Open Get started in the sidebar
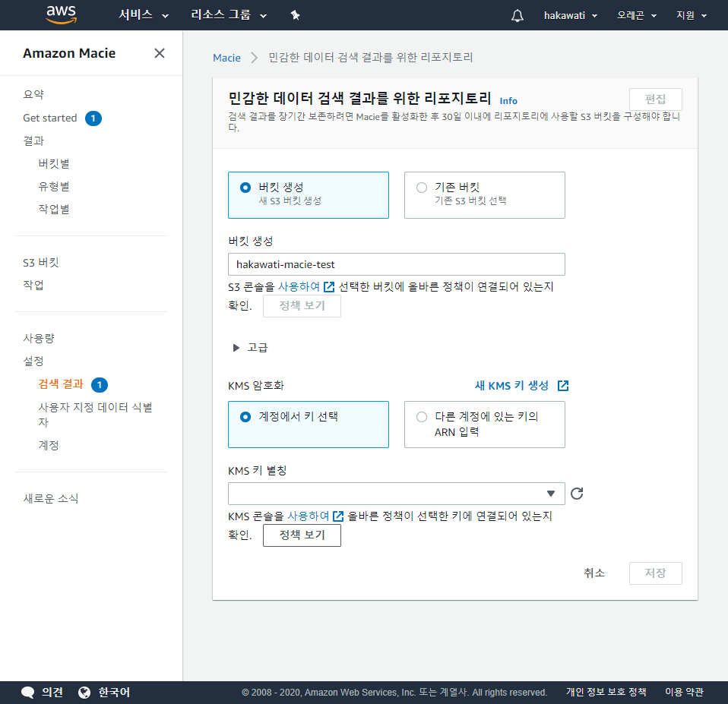The image size is (728, 704). (49, 118)
